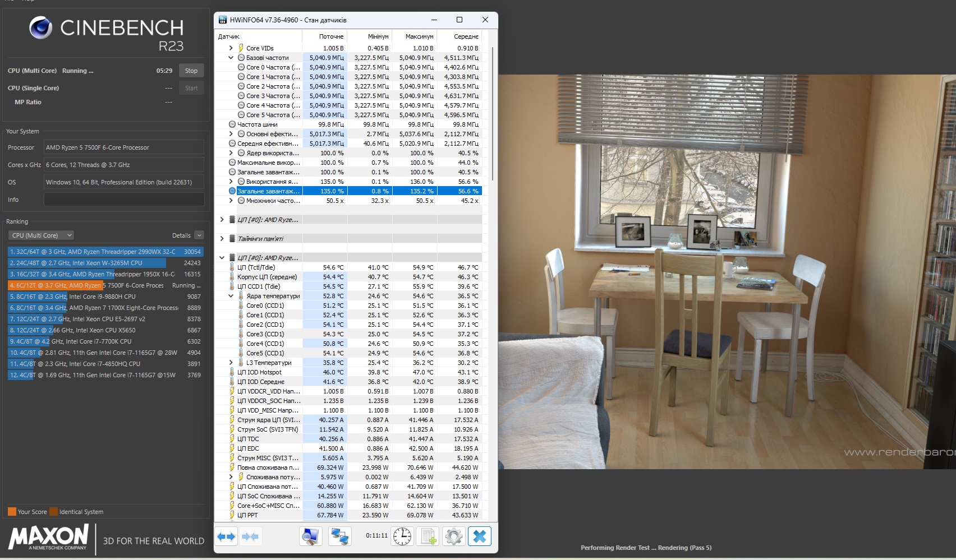The width and height of the screenshot is (956, 560).
Task: Click the clock icon beside Середня ефективн...
Action: [x=232, y=144]
